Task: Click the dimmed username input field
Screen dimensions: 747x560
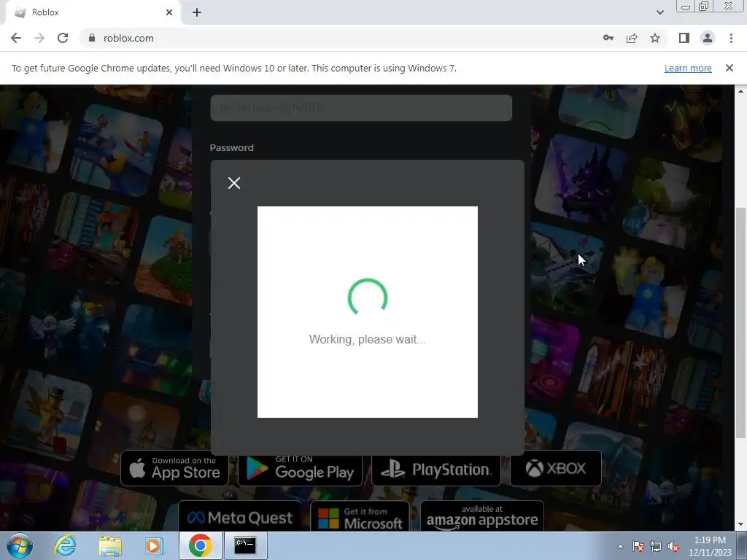Action: (x=361, y=108)
